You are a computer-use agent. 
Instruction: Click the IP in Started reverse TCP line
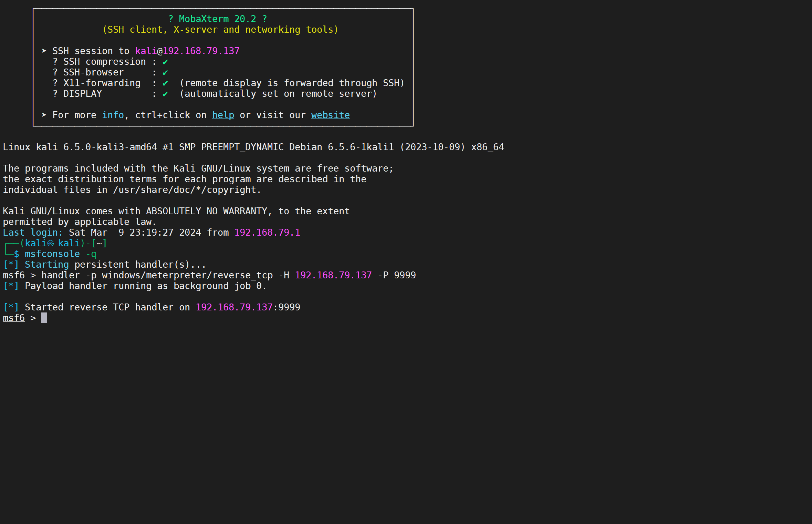click(234, 307)
